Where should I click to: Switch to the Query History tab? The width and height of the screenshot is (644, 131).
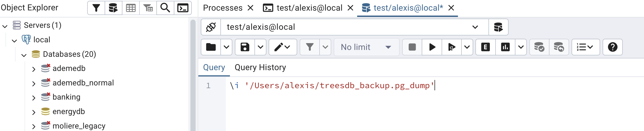[x=260, y=67]
